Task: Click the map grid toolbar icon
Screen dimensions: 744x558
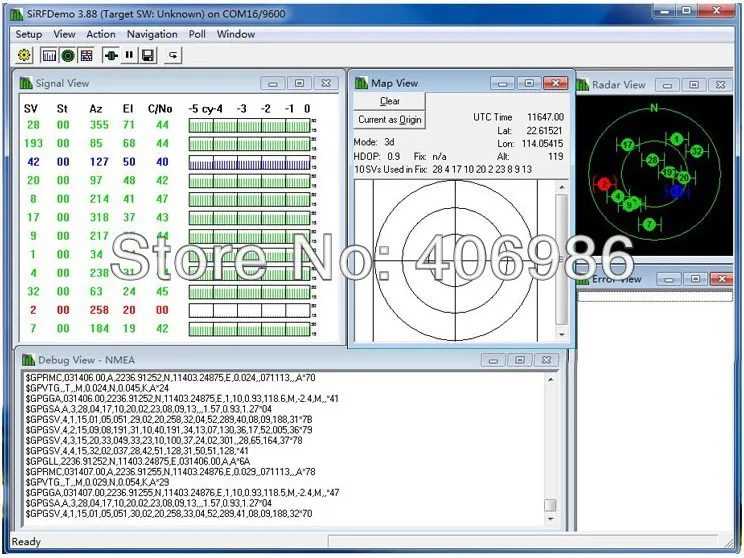Action: point(86,56)
